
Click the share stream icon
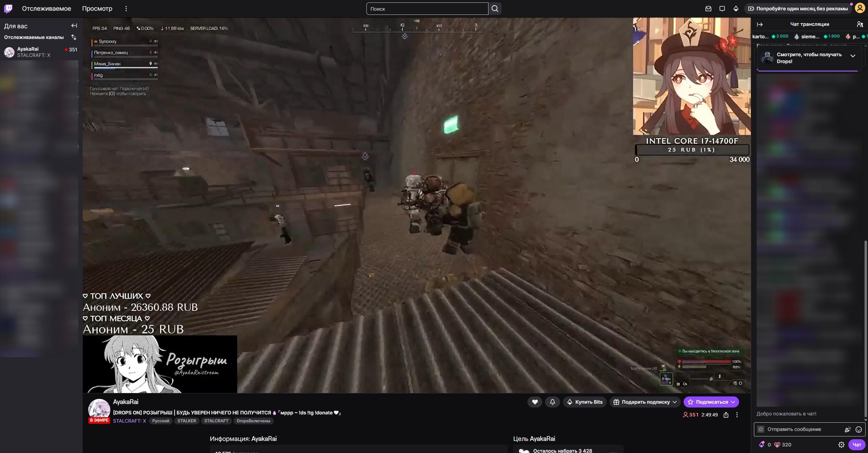click(726, 415)
